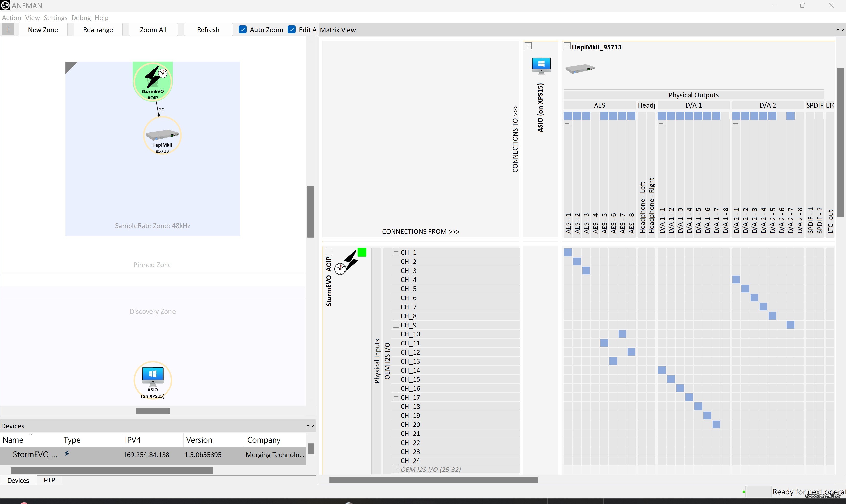
Task: Expand OEM I2S I/O (25-32) group
Action: click(396, 469)
